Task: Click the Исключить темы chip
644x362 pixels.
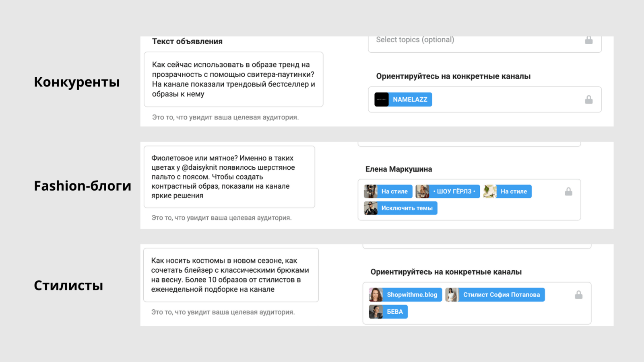Action: click(407, 208)
